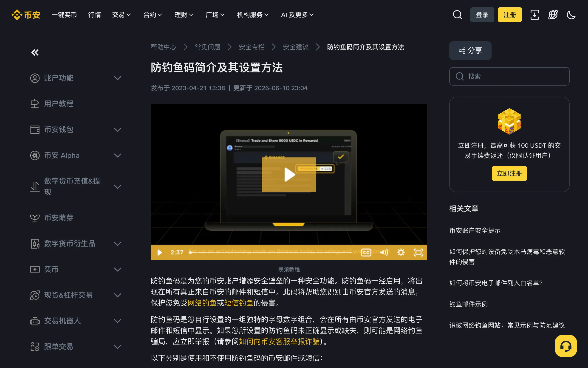Image resolution: width=588 pixels, height=368 pixels.
Task: Toggle dark mode moon icon
Action: 571,15
